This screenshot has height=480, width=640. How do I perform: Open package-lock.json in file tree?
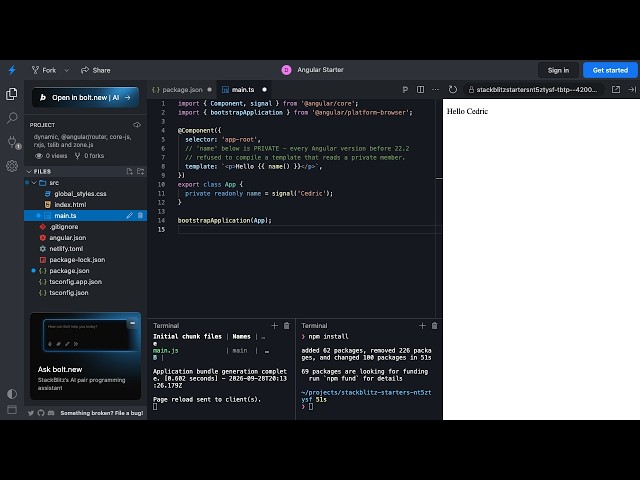click(x=77, y=260)
